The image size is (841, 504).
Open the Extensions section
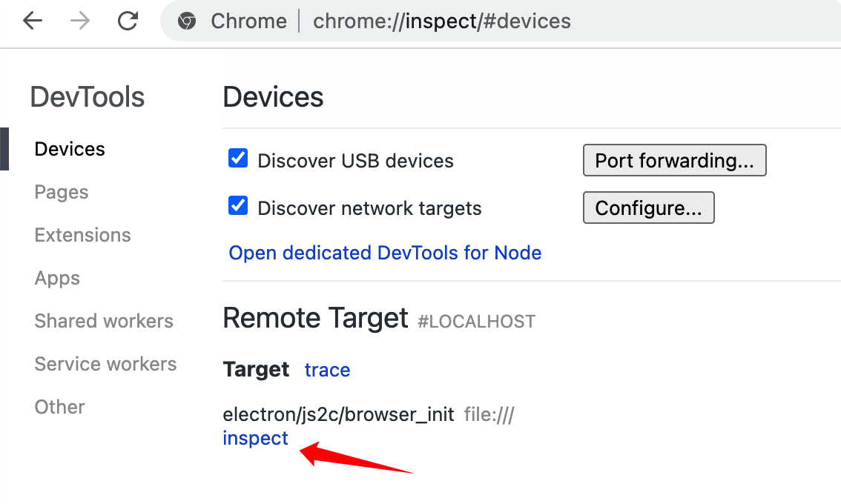pos(82,235)
